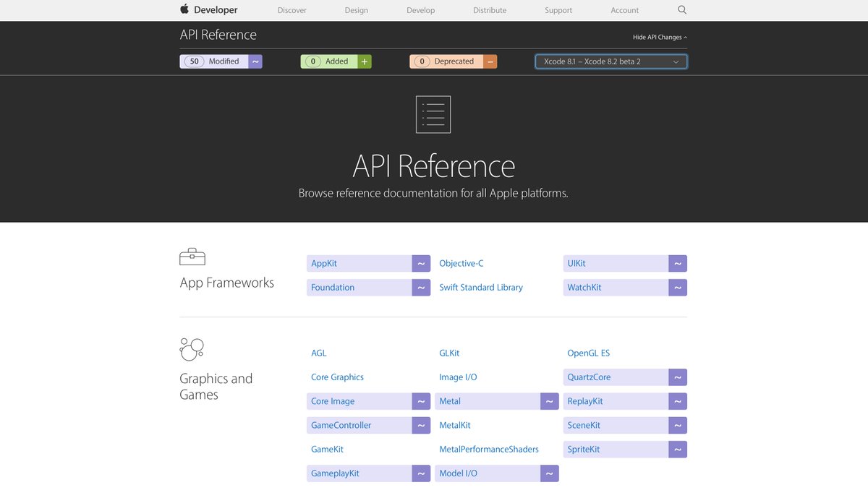
Task: Open the Core Graphics link
Action: point(337,377)
